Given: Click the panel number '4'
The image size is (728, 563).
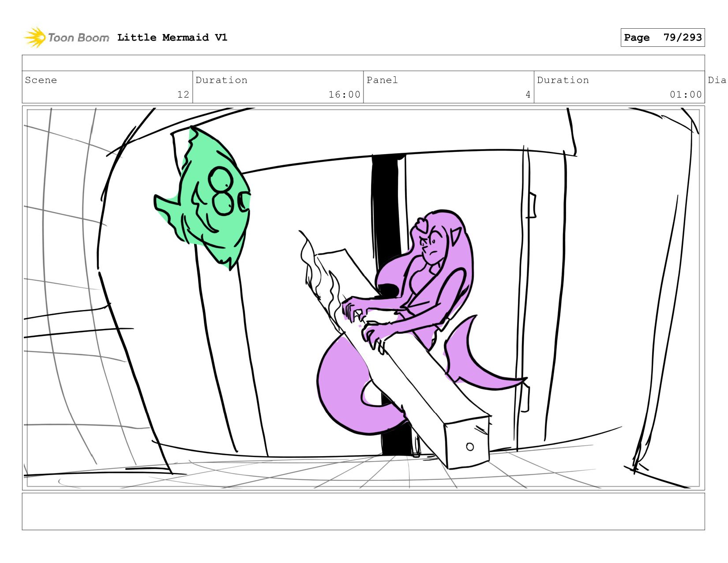Looking at the screenshot, I should pos(528,94).
